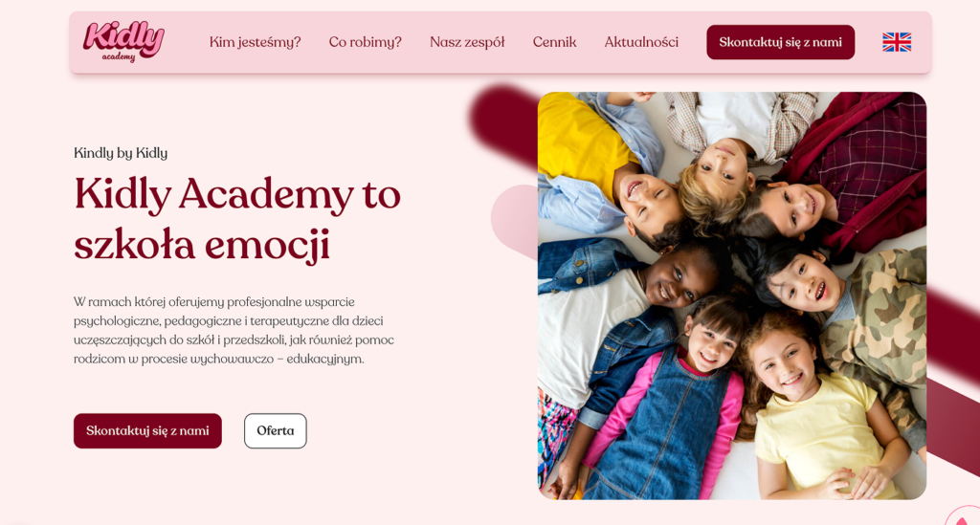
Task: Click the girl in yellow shirt in photo
Action: (813, 412)
